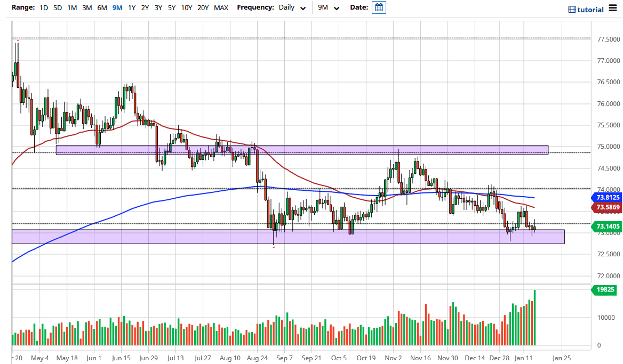Open the hamburger menu icon
This screenshot has width=623, height=364.
pyautogui.click(x=613, y=9)
